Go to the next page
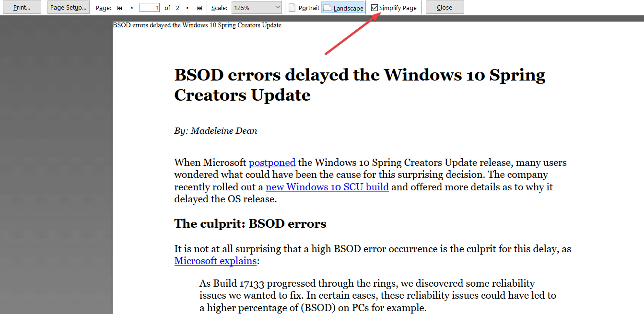The width and height of the screenshot is (644, 314). click(x=187, y=8)
